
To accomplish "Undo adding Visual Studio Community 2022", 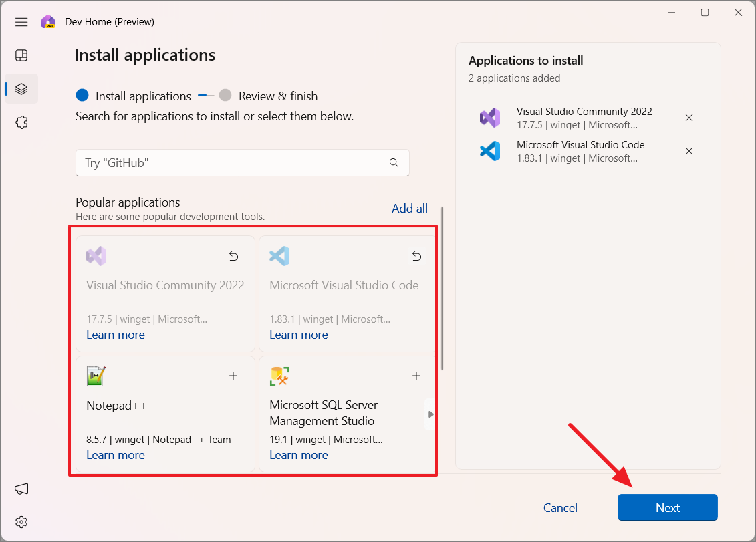I will (x=233, y=255).
